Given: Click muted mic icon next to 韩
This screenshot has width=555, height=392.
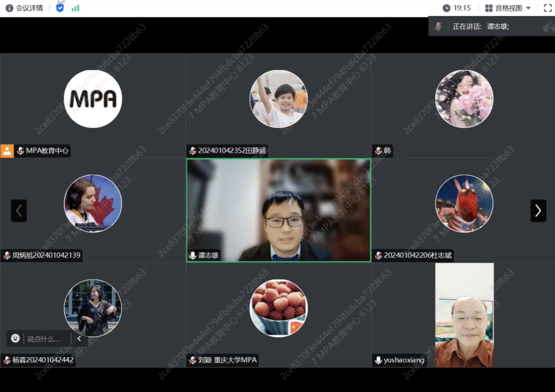Looking at the screenshot, I should tap(378, 151).
